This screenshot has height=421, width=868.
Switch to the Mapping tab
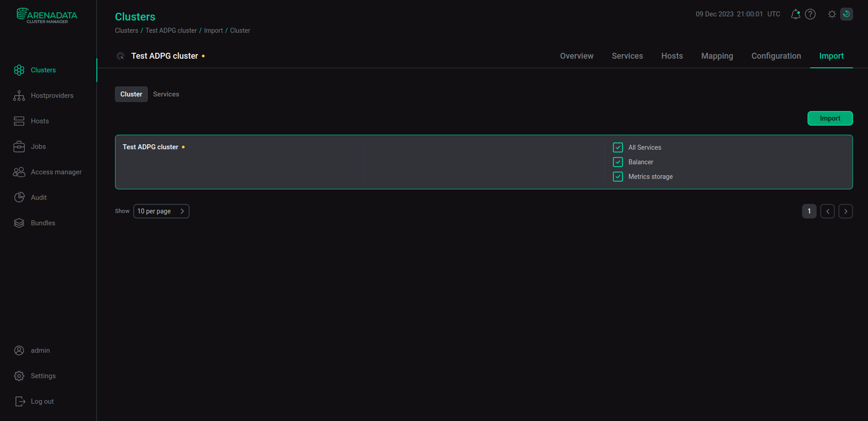click(x=717, y=56)
